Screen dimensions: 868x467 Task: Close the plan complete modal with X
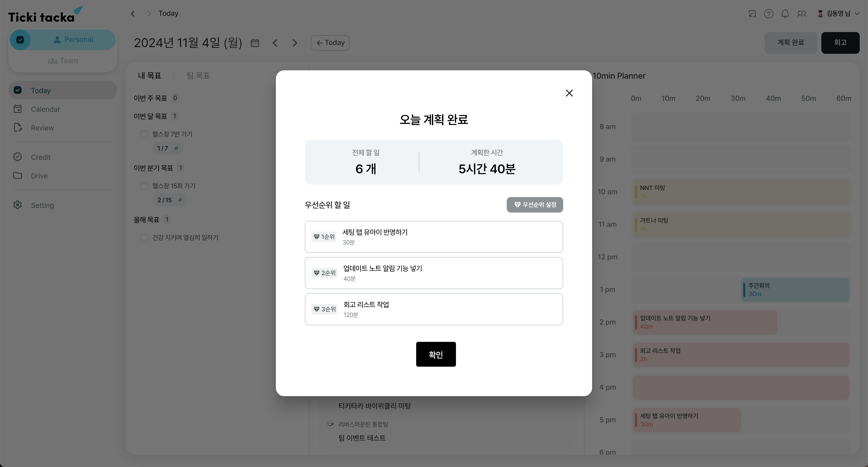click(x=569, y=93)
